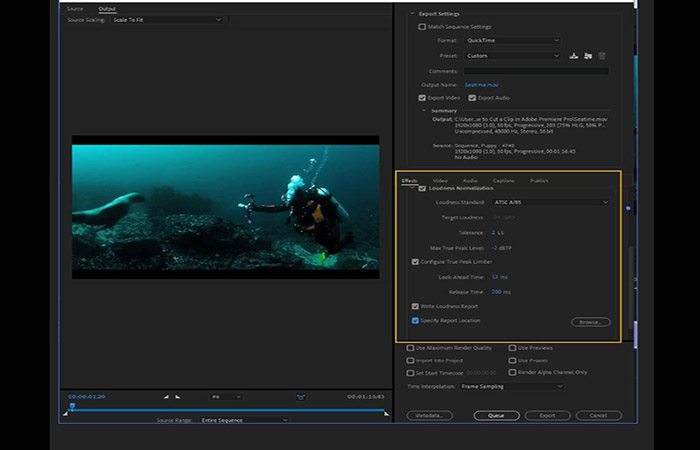Open the Captions tab
This screenshot has width=700, height=450.
click(504, 181)
